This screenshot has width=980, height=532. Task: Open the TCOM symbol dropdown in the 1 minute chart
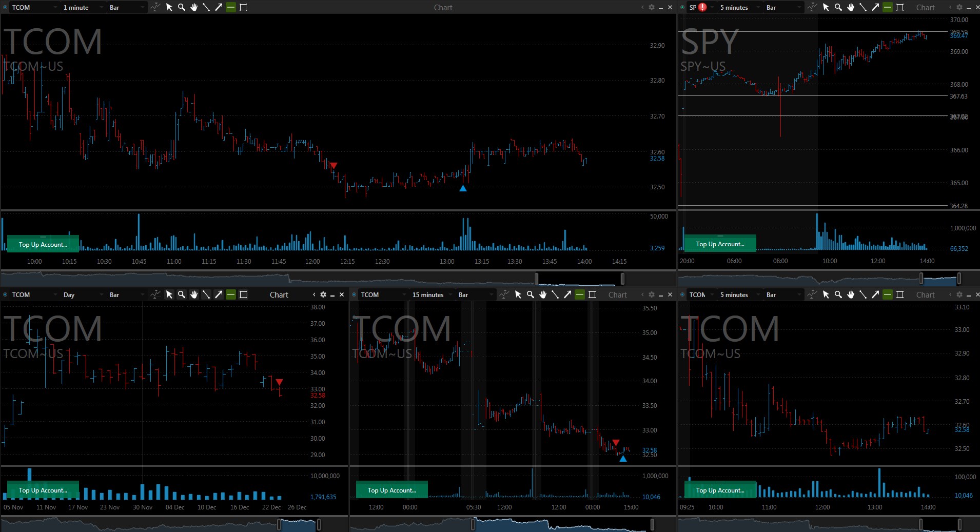34,7
